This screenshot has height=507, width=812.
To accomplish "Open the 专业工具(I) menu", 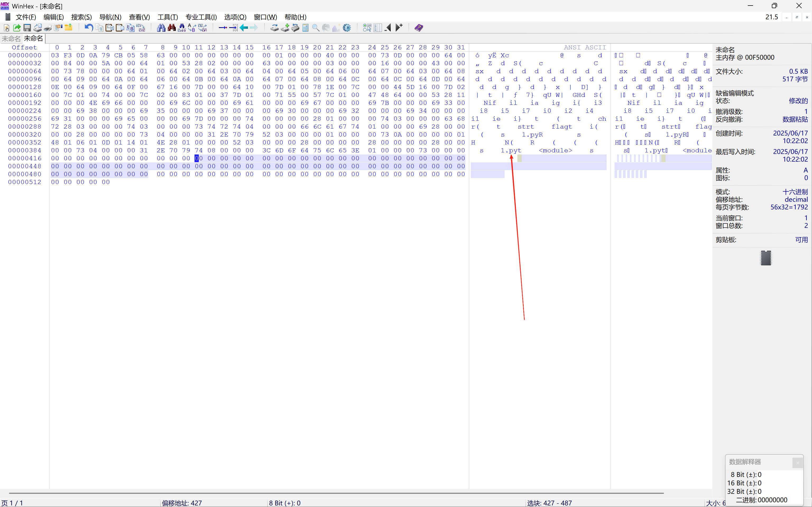I will 201,17.
